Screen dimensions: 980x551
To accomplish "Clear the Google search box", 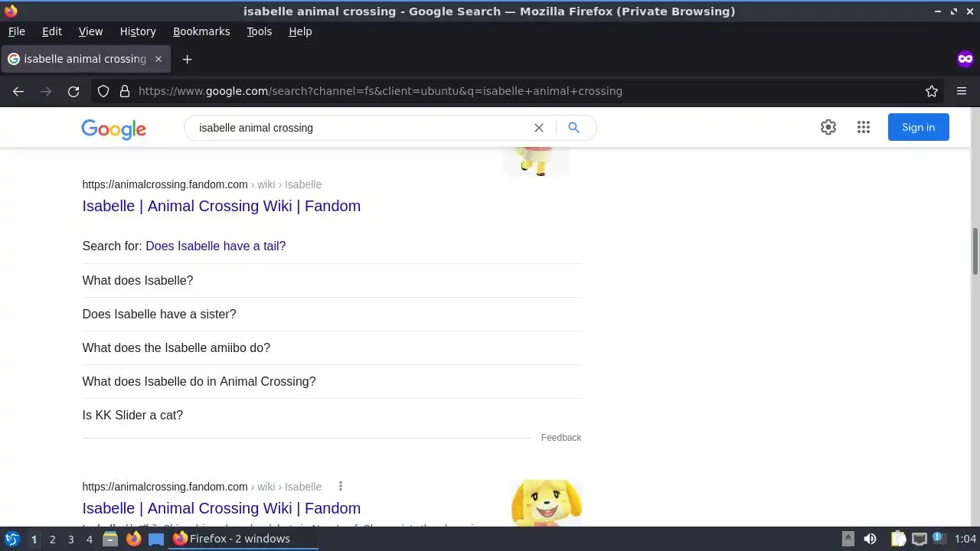I will coord(539,128).
